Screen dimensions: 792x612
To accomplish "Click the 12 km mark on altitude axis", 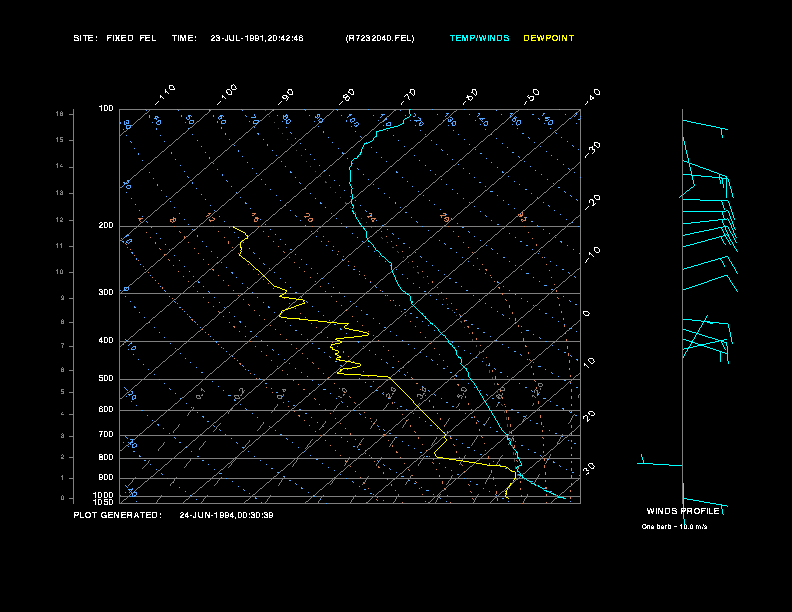I will pos(60,220).
